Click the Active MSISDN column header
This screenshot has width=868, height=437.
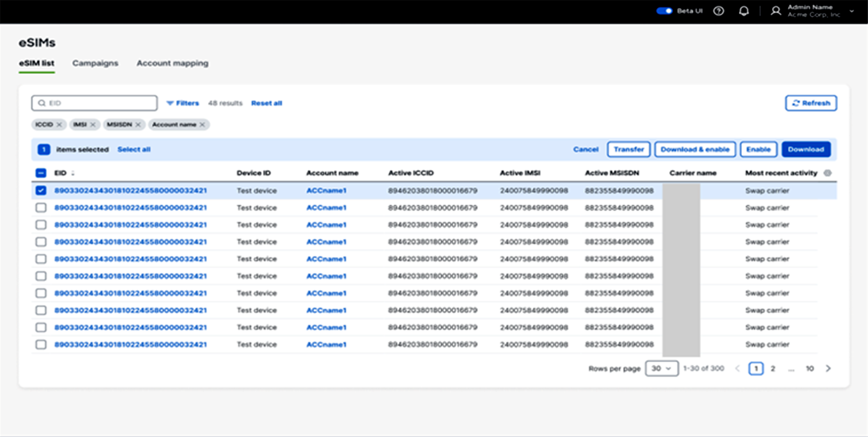point(612,173)
